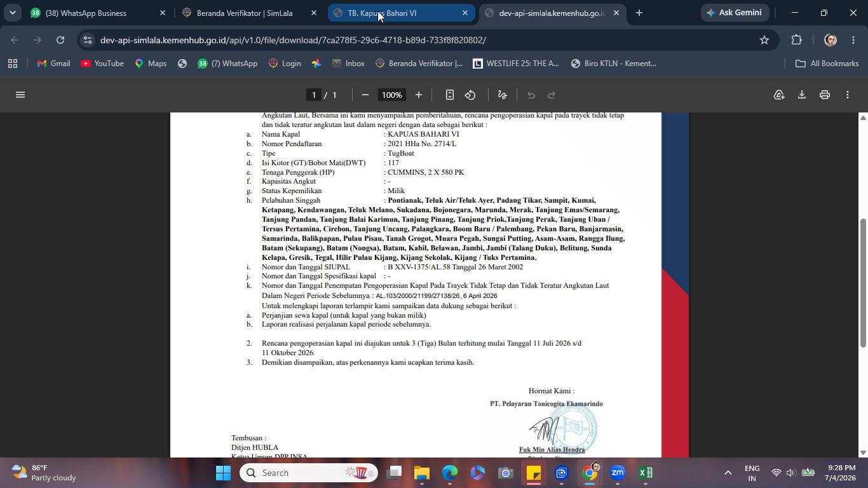Screen dimensions: 868x488
Task: Open the Inbox bookmark
Action: pyautogui.click(x=348, y=64)
